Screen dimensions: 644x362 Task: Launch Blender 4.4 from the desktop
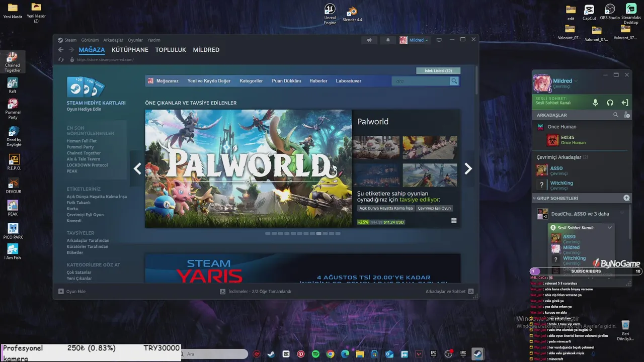coord(352,14)
